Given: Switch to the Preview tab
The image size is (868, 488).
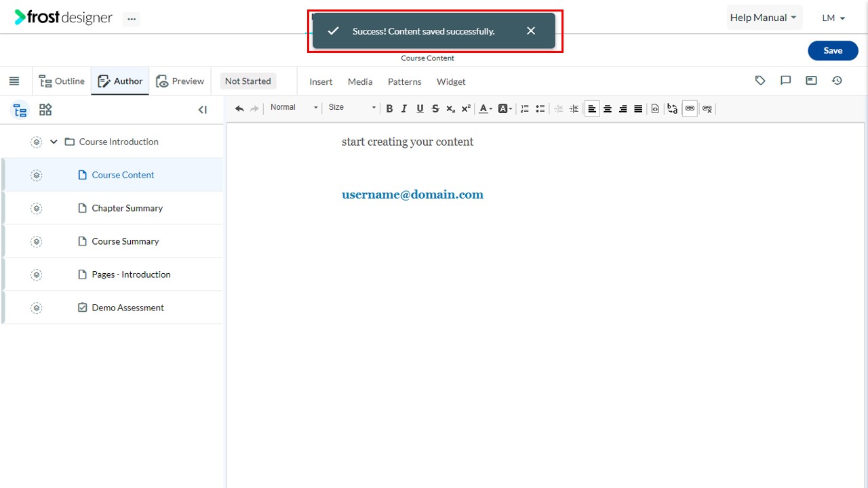Looking at the screenshot, I should click(180, 81).
